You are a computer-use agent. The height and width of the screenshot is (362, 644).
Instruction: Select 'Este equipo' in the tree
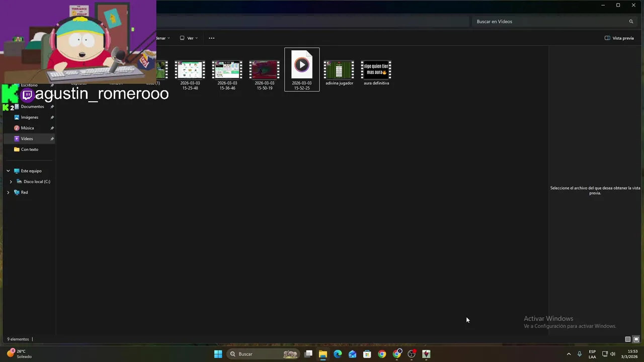31,171
